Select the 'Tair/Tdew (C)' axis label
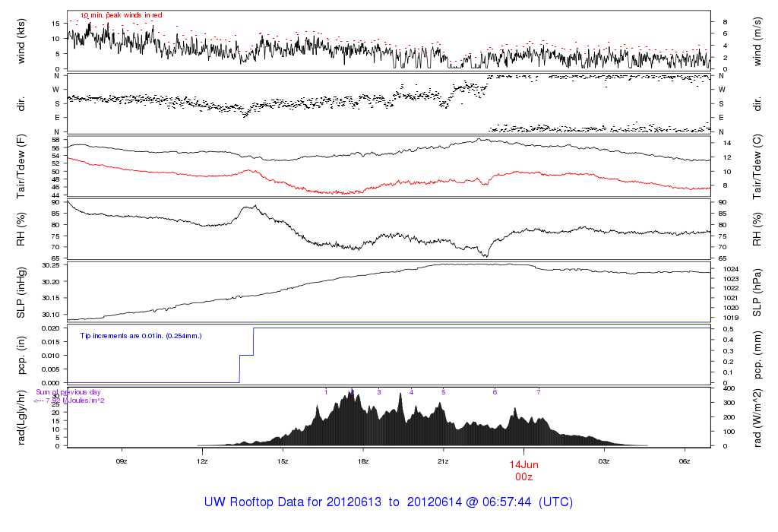This screenshot has height=532, width=778. point(757,166)
